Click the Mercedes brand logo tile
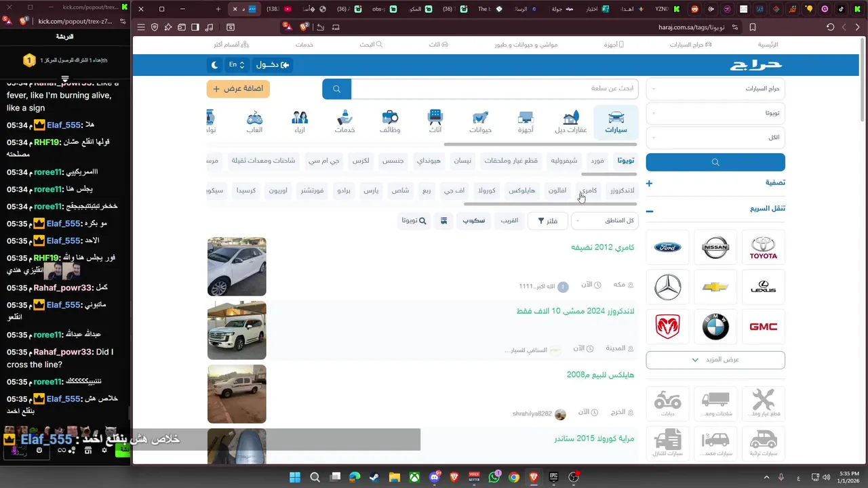The image size is (868, 488). 668,287
